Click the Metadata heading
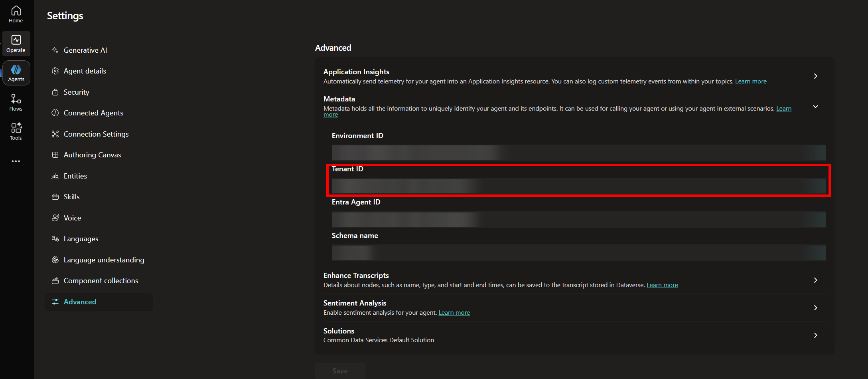This screenshot has height=379, width=868. (x=339, y=99)
